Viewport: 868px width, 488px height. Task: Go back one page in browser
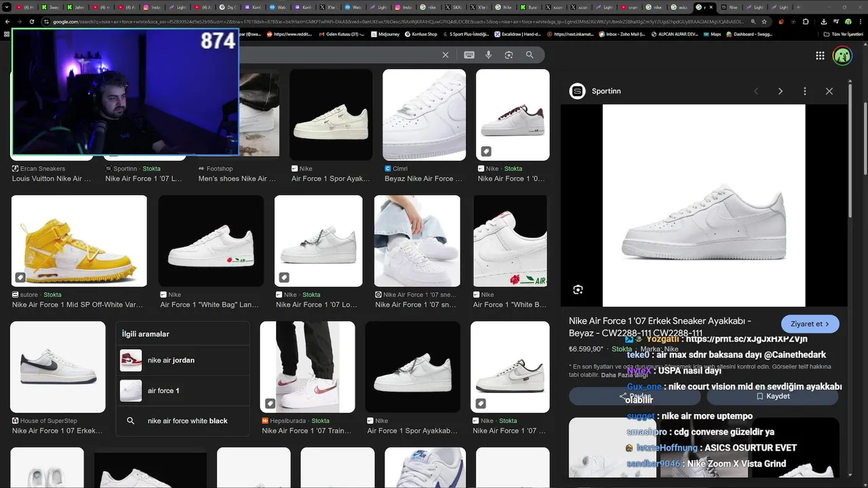tap(7, 22)
